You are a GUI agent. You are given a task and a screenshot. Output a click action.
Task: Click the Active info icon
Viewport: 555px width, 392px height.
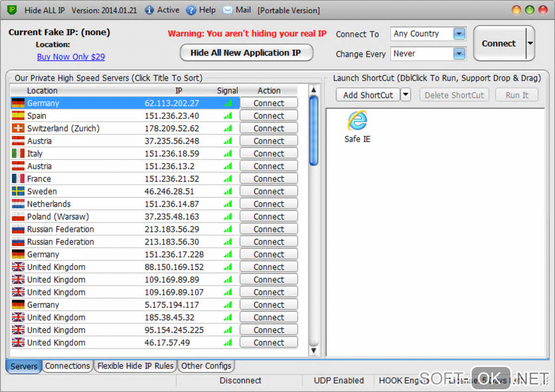149,10
